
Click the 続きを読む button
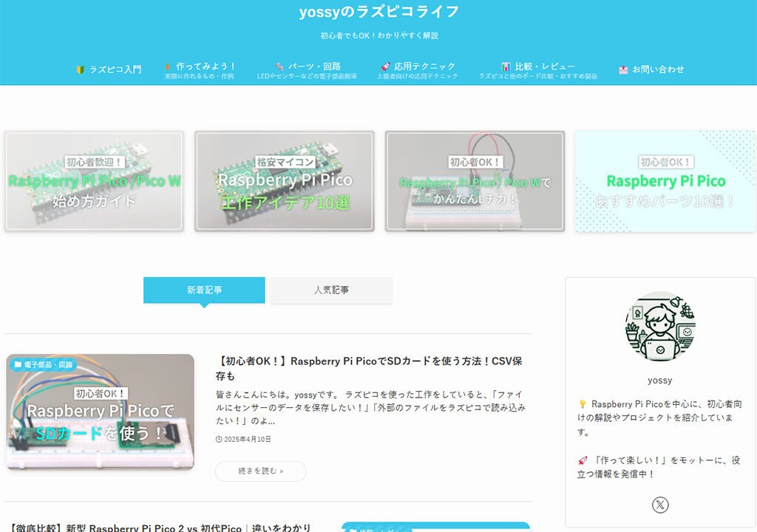(x=261, y=471)
